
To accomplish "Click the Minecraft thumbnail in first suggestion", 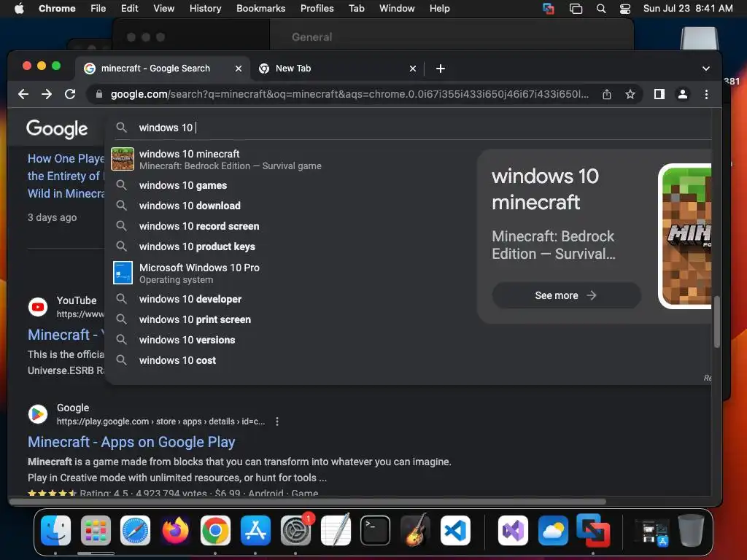I will [x=123, y=159].
